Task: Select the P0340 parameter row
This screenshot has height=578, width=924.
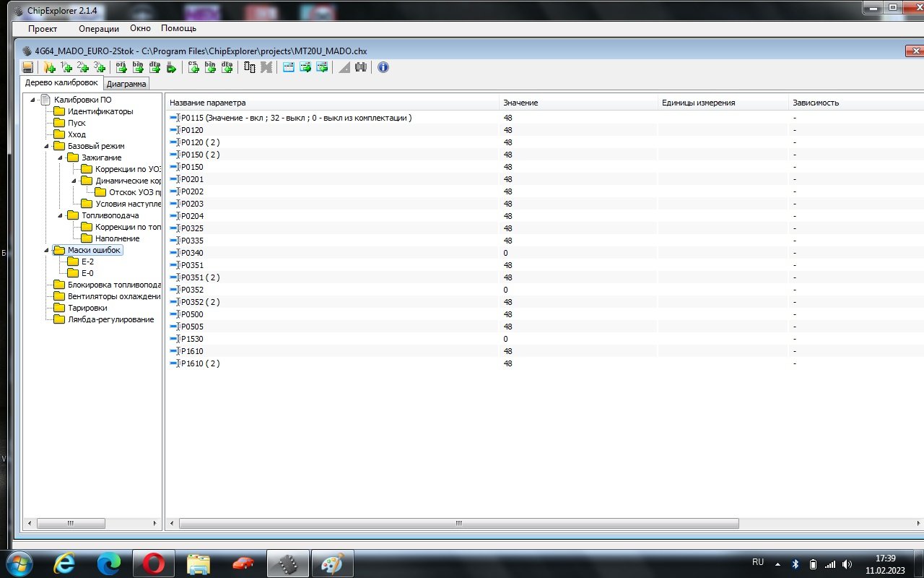Action: coord(193,253)
